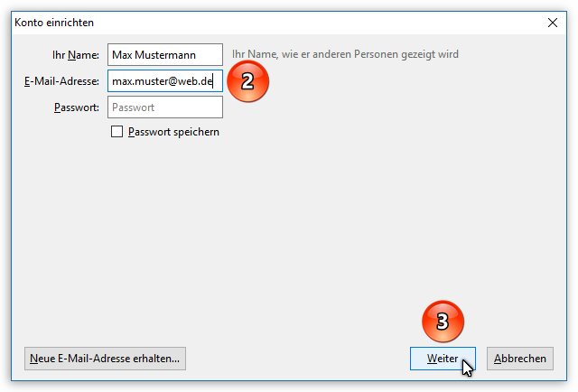This screenshot has width=578, height=392.
Task: Click the grey "Passwort" placeholder text
Action: (x=133, y=107)
